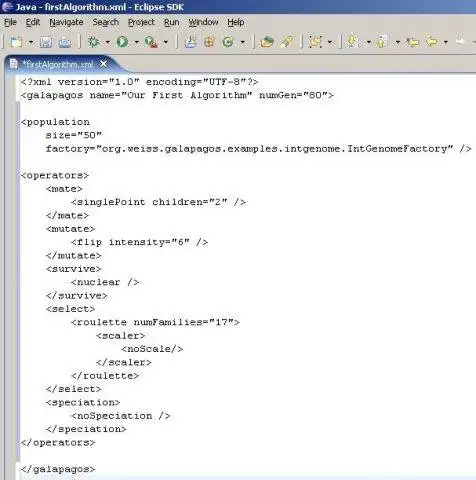Click the New Java Class icon
Image resolution: width=476 pixels, height=480 pixels.
pyautogui.click(x=228, y=42)
